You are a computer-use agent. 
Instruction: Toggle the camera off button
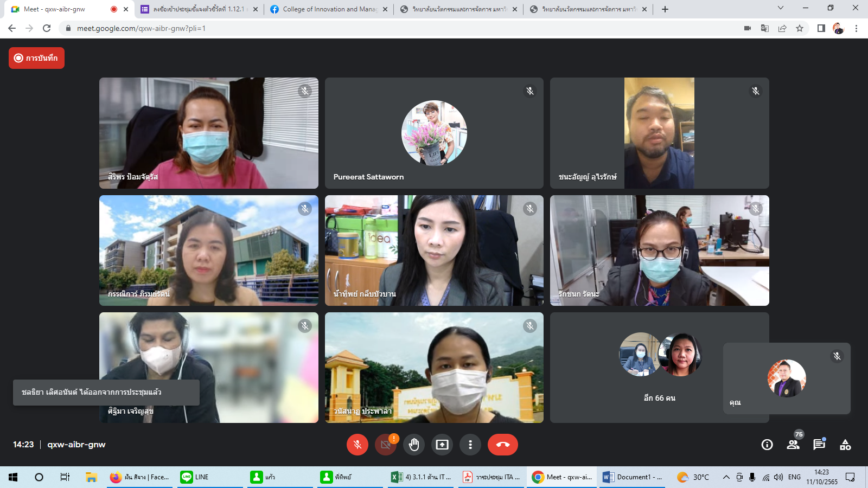pyautogui.click(x=386, y=445)
